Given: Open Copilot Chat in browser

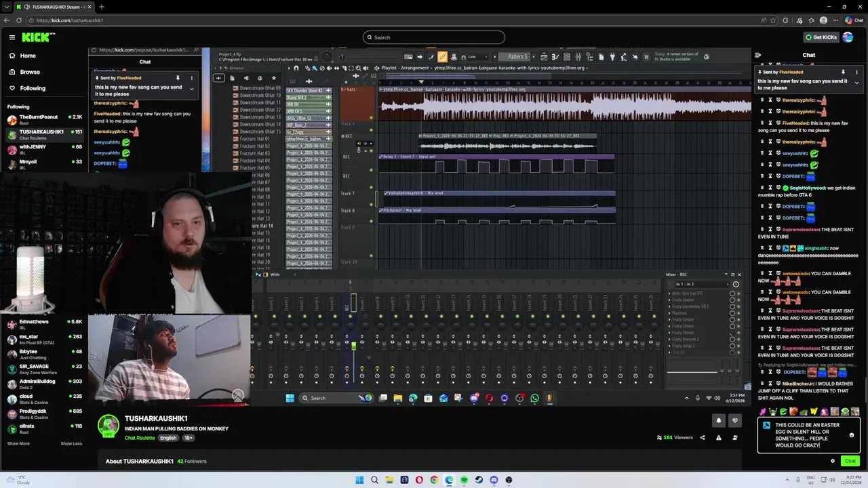Looking at the screenshot, I should [854, 20].
